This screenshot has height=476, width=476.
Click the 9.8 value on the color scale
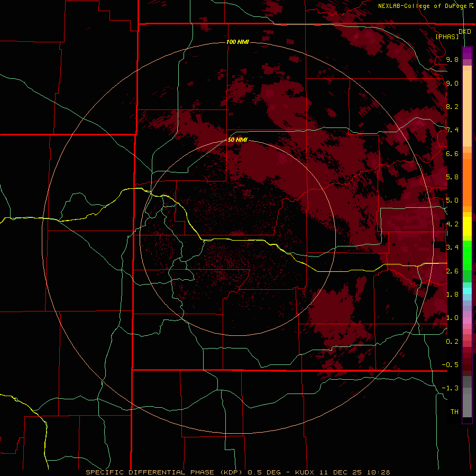point(452,59)
